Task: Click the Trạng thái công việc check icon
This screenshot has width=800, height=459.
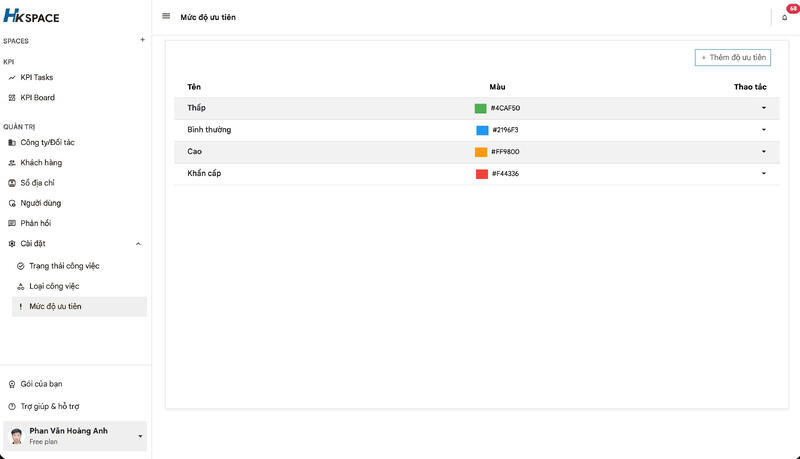Action: 20,266
